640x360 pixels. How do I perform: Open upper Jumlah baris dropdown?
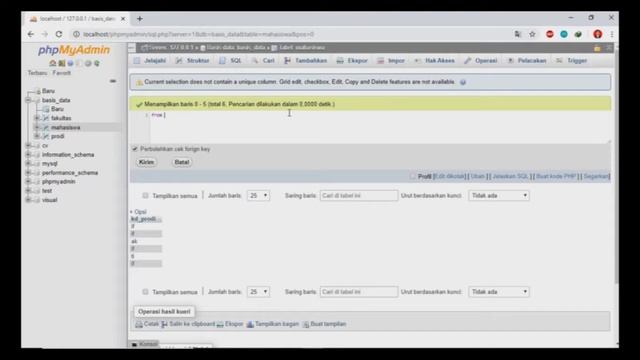[x=258, y=196]
